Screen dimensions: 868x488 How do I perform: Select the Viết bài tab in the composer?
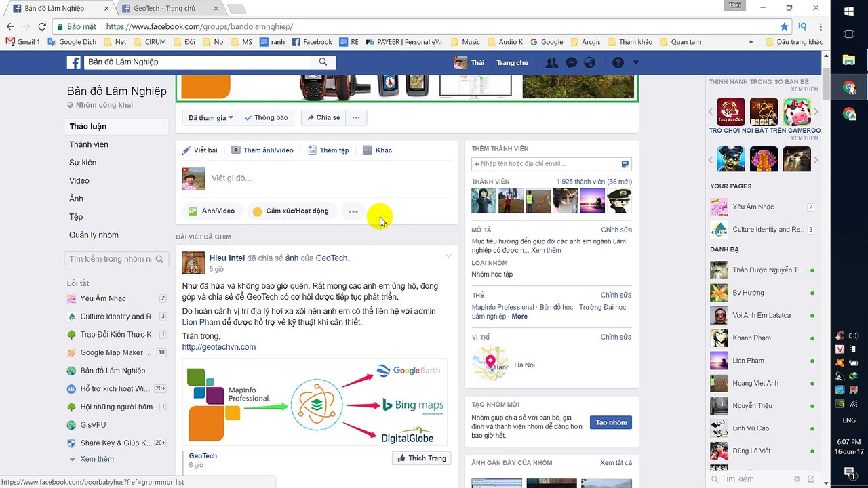[x=200, y=150]
